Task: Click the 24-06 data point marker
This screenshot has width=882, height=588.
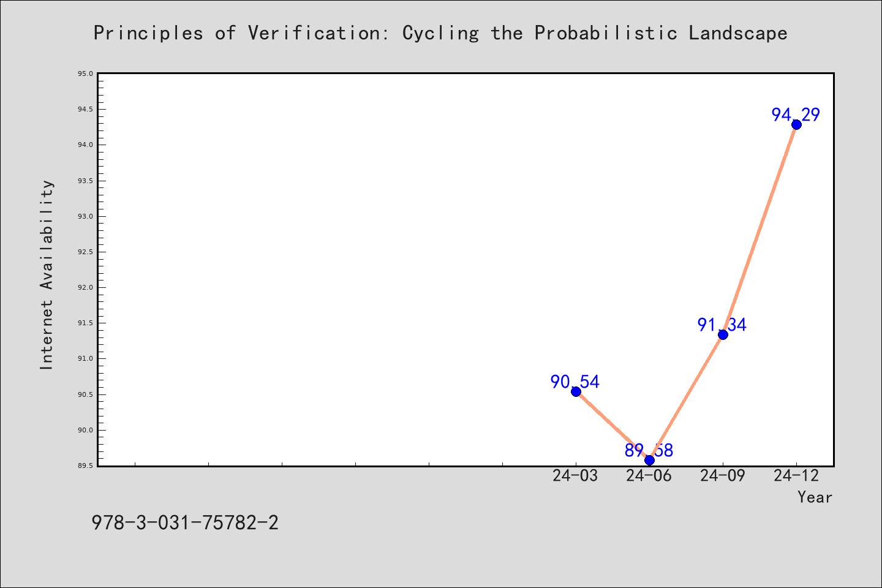Action: click(649, 460)
